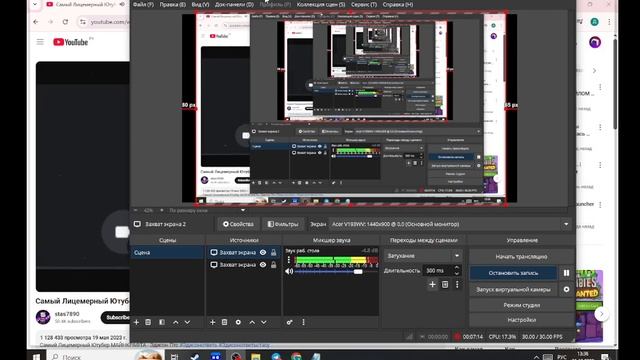Remove the scene transition with trash icon
This screenshot has height=360, width=640.
[445, 284]
